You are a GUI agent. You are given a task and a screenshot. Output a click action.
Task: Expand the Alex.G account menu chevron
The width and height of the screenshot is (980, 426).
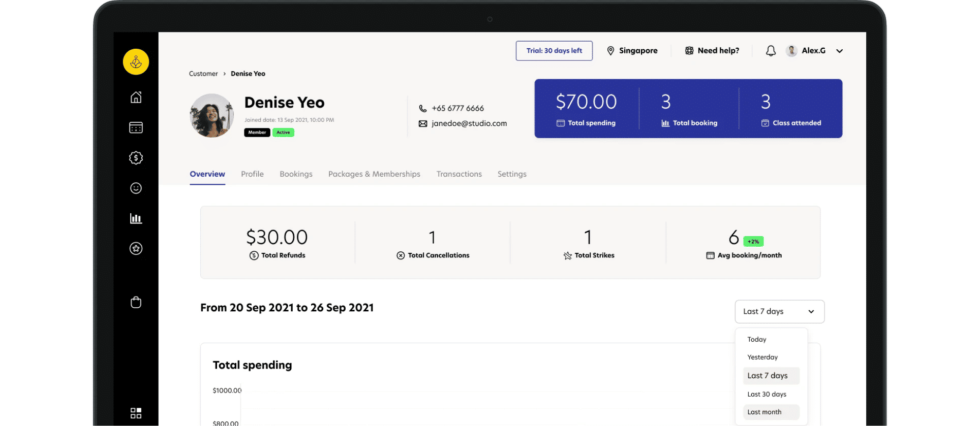click(x=839, y=51)
